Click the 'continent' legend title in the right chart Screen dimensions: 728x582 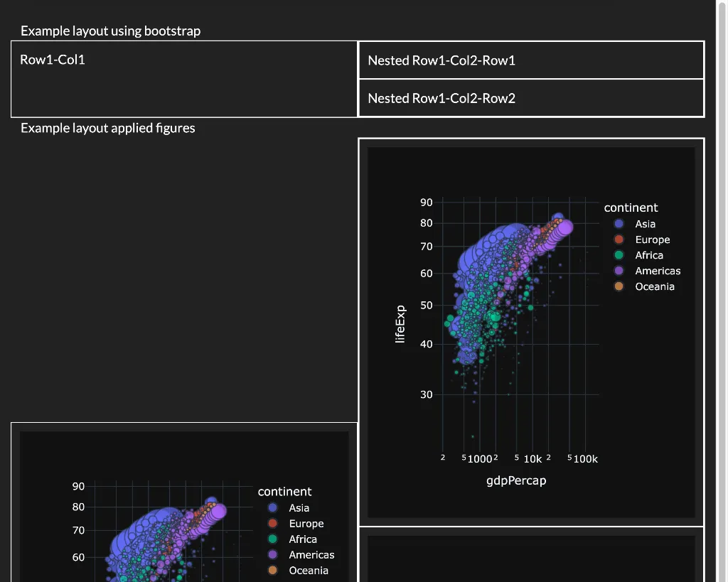(631, 208)
